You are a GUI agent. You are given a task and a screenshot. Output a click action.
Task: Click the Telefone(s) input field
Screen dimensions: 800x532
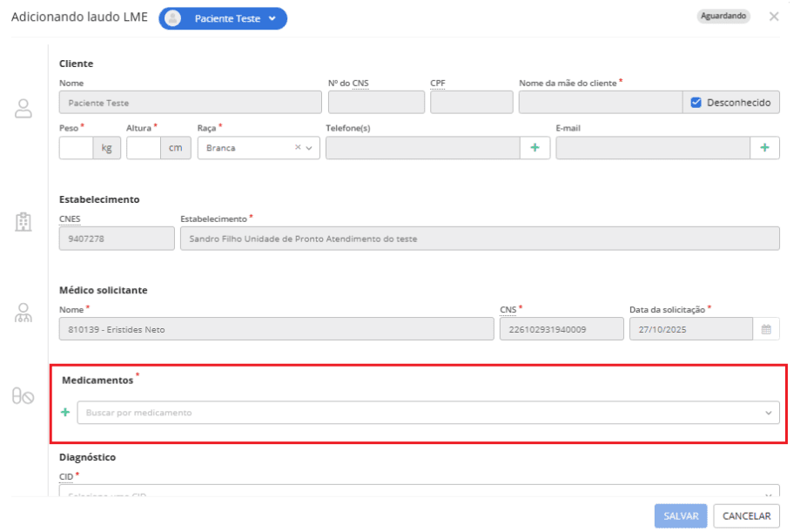422,148
